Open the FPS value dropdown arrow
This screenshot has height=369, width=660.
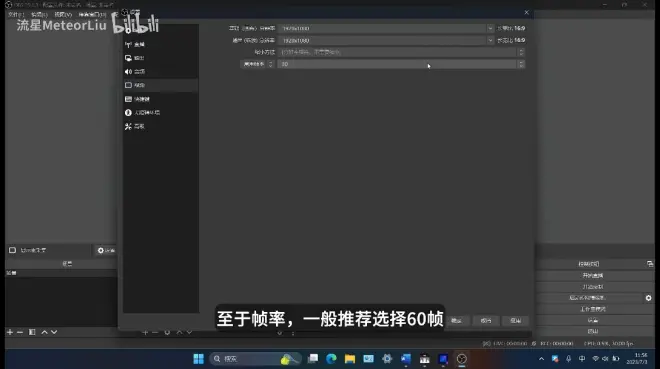pos(521,64)
